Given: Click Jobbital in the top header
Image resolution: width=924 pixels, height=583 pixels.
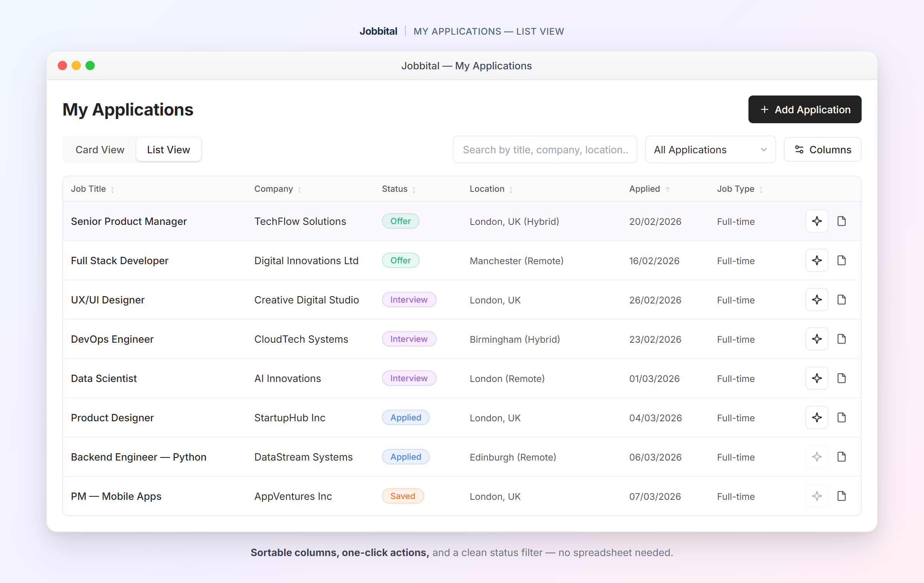Looking at the screenshot, I should click(378, 31).
